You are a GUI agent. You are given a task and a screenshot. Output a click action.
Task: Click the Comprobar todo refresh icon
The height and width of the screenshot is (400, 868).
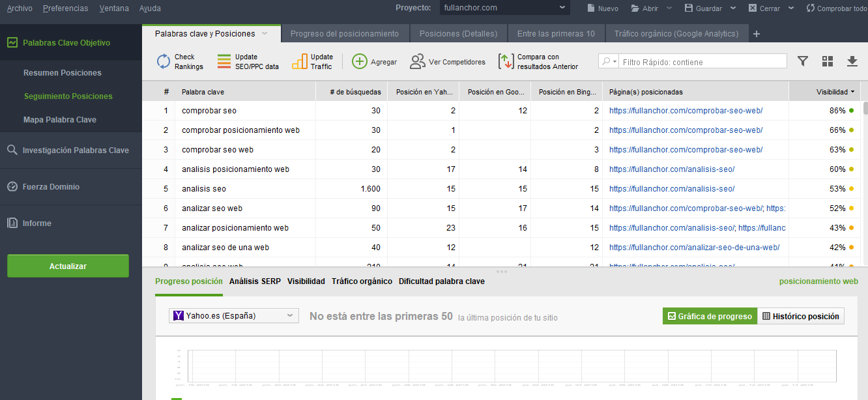810,8
